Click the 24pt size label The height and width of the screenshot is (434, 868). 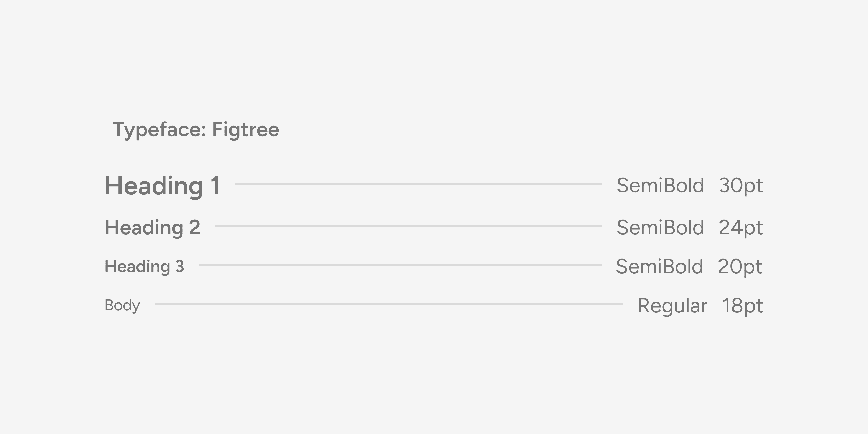pos(741,229)
